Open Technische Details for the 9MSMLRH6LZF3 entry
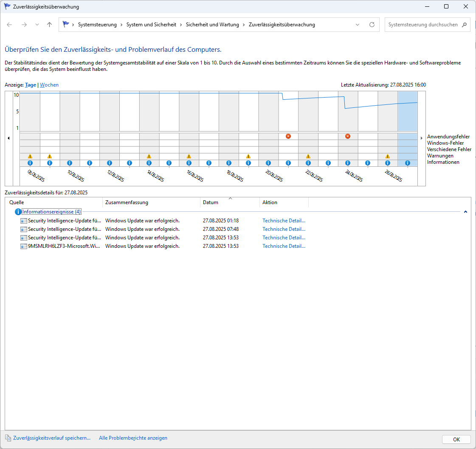The image size is (476, 449). tap(284, 246)
